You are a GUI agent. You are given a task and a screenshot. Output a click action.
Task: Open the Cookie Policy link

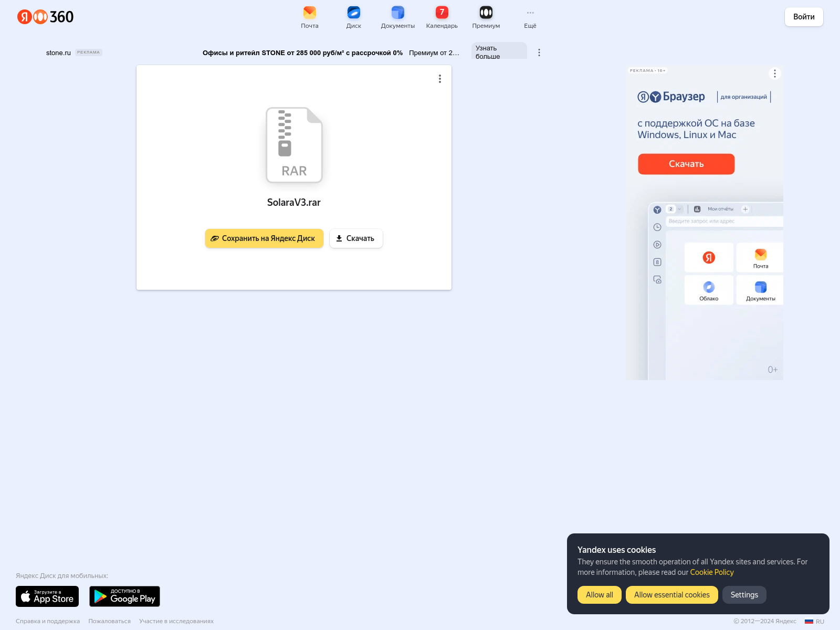click(712, 572)
